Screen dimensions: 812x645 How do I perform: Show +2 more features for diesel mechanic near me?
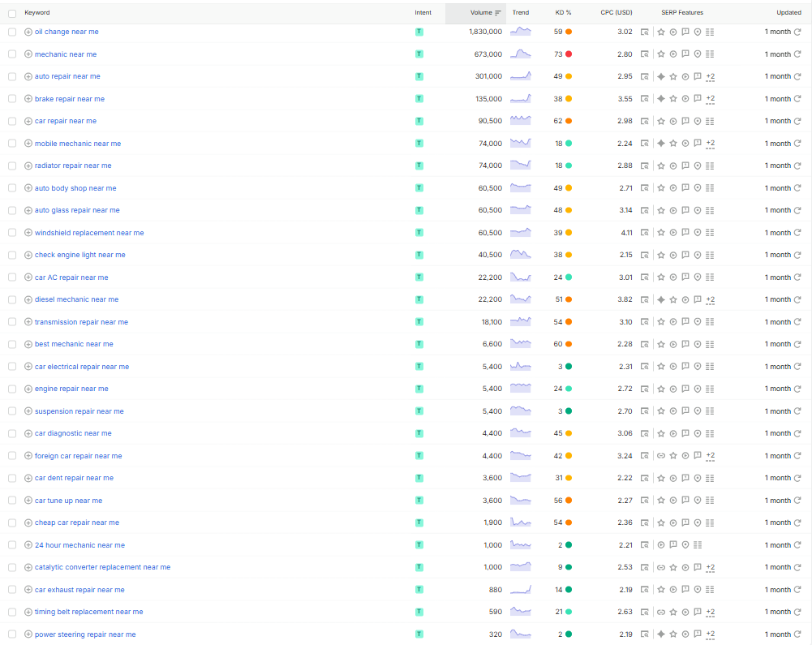tap(711, 300)
